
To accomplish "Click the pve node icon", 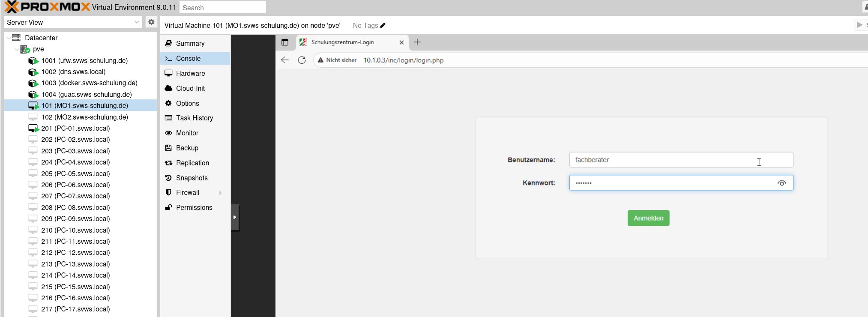I will click(25, 49).
